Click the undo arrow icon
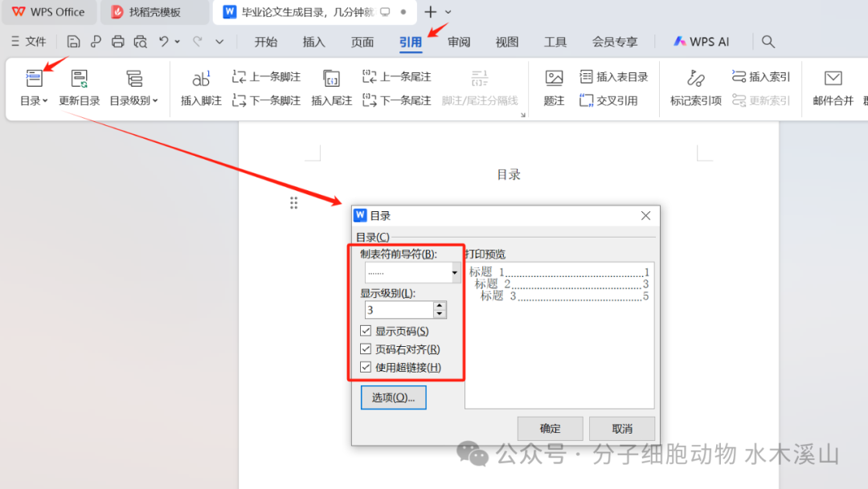Image resolution: width=868 pixels, height=489 pixels. pyautogui.click(x=163, y=42)
